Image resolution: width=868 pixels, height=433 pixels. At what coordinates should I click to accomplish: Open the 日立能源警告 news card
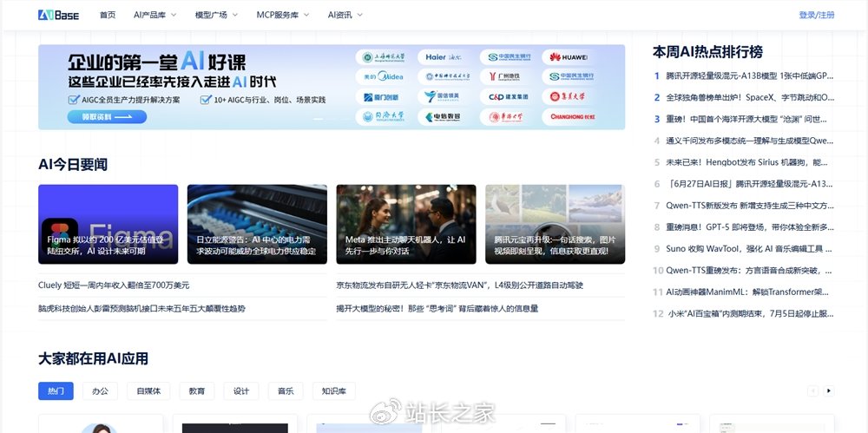pyautogui.click(x=257, y=224)
